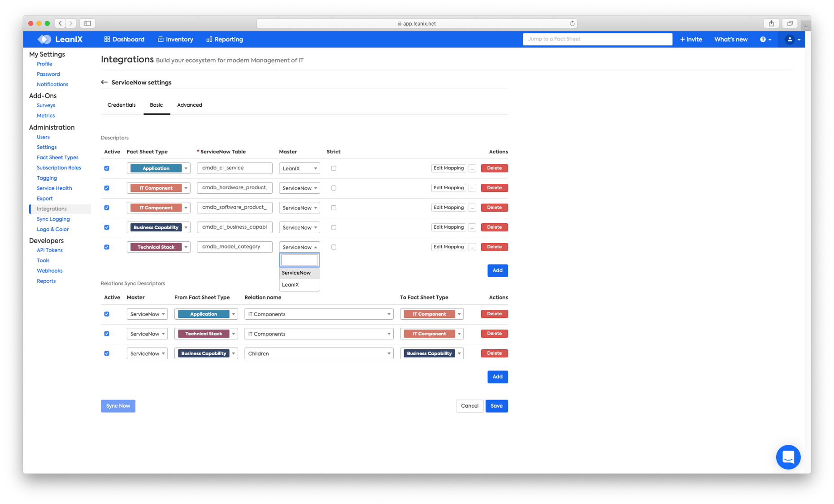Screen dimensions: 834x504
Task: Click the Sync Now button
Action: pyautogui.click(x=118, y=406)
